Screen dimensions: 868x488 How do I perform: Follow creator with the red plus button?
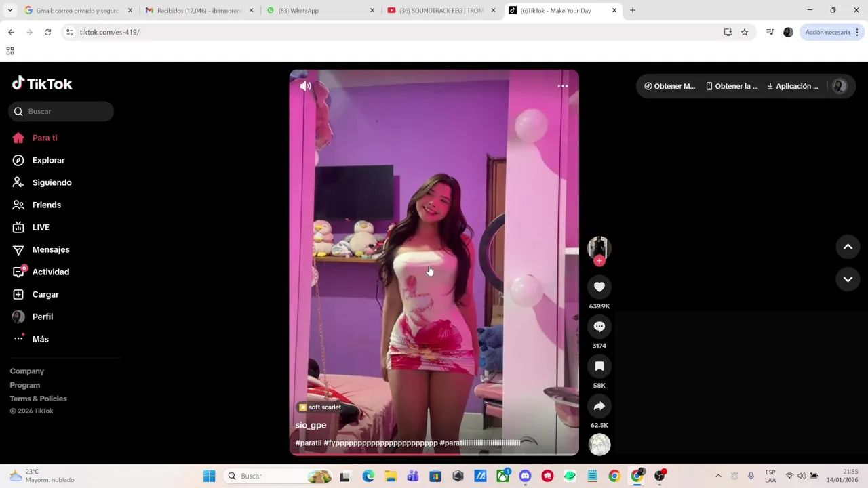[x=599, y=261]
